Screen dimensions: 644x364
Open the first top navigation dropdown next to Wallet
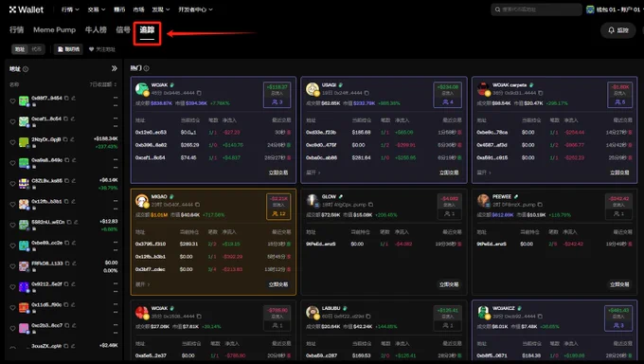tap(70, 9)
